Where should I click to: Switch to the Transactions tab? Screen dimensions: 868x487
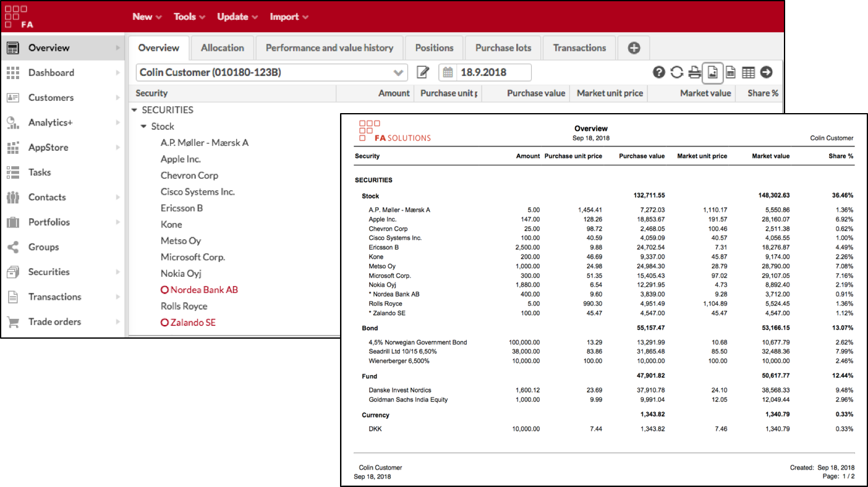click(x=579, y=48)
